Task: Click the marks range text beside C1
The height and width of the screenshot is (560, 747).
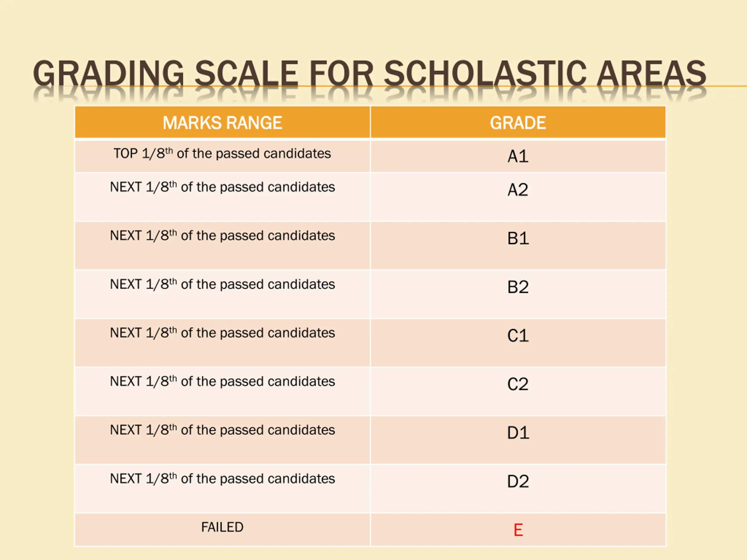Action: tap(223, 332)
